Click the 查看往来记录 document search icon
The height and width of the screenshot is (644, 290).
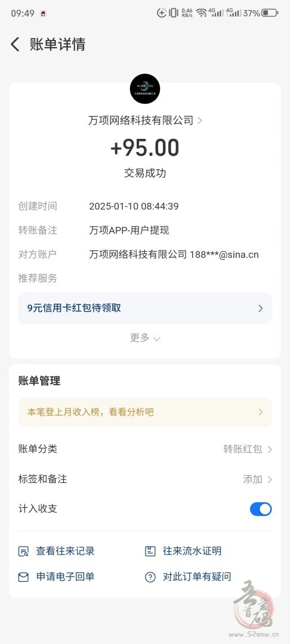(23, 551)
